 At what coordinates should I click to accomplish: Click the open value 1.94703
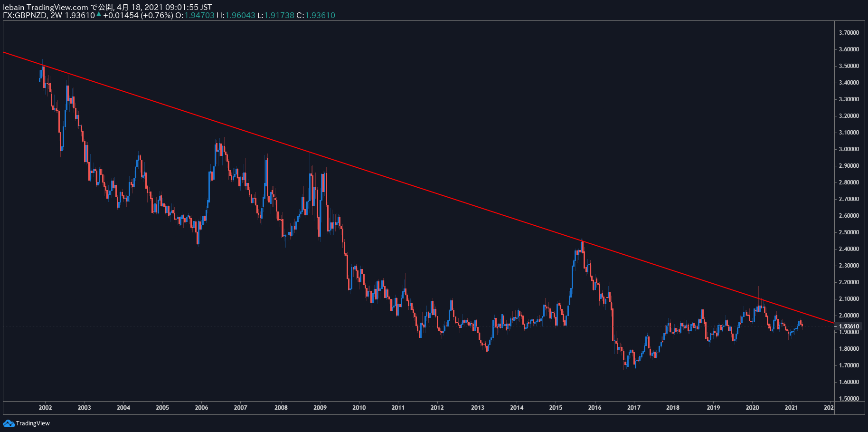click(x=199, y=15)
